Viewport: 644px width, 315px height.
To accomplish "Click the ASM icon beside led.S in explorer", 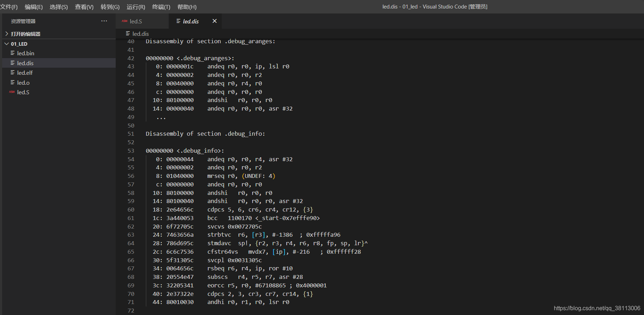I will point(12,92).
